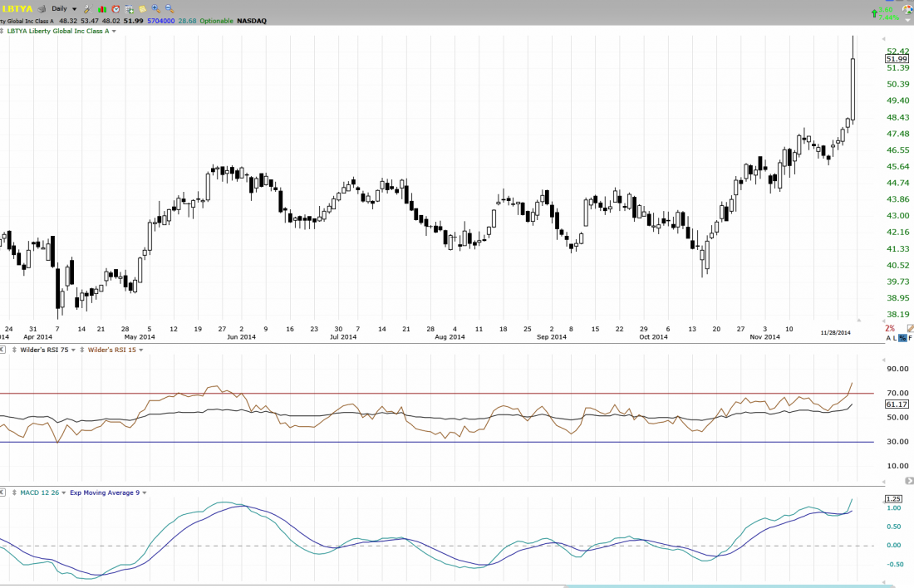
Task: Click the print chart icon
Action: coord(42,9)
